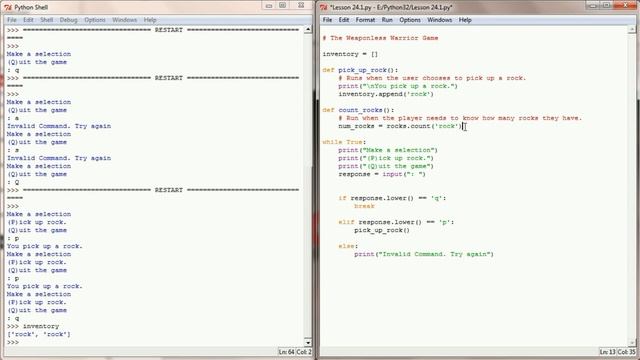Click the 'break' statement in editor
Image resolution: width=640 pixels, height=360 pixels.
coord(364,206)
